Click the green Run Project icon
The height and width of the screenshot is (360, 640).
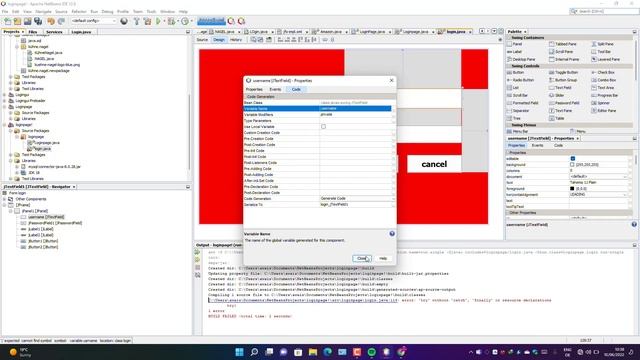(158, 21)
